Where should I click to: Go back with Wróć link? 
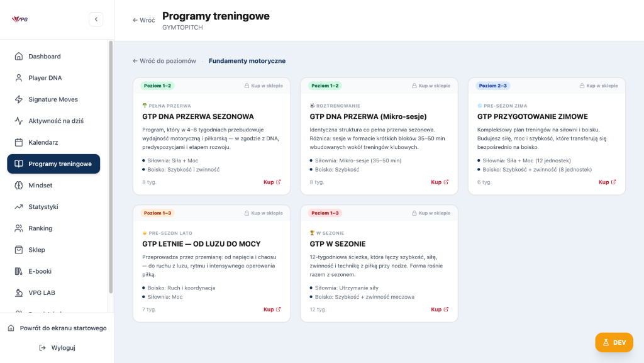point(144,20)
